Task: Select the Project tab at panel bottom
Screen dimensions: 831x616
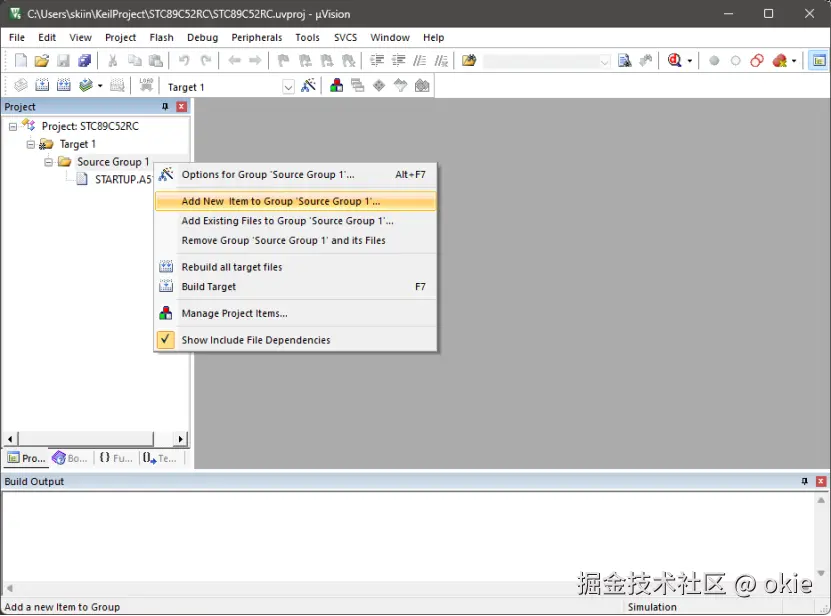Action: [26, 458]
